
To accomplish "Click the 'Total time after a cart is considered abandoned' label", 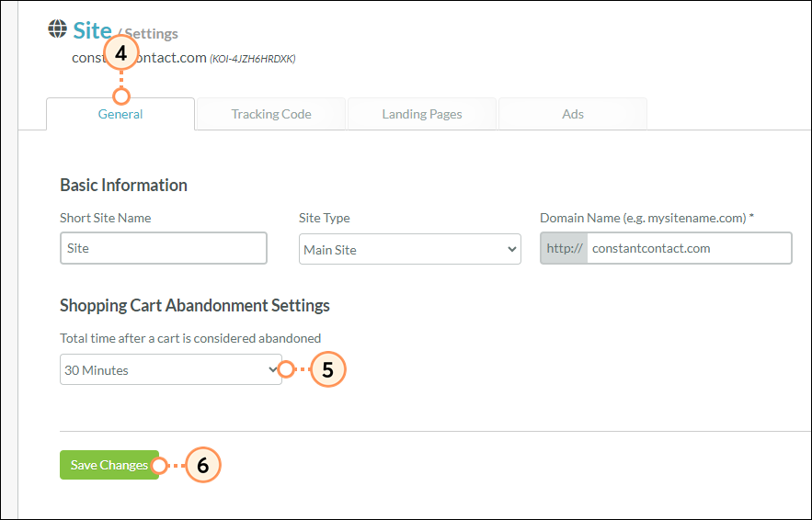I will 190,338.
